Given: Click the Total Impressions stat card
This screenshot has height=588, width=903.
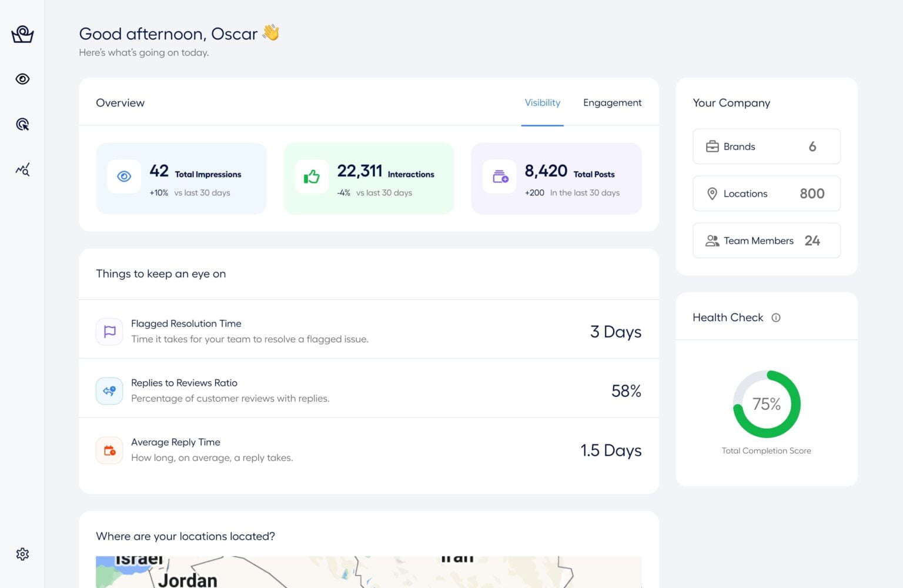Looking at the screenshot, I should click(181, 178).
